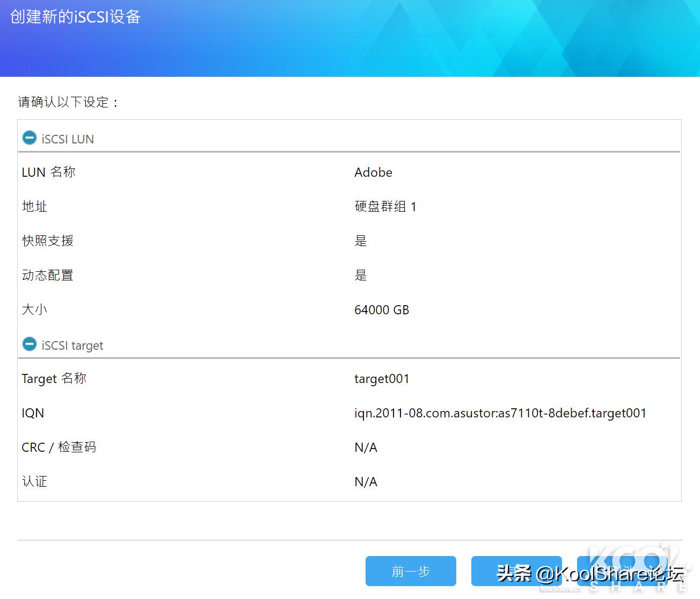Image resolution: width=700 pixels, height=599 pixels.
Task: Select the iSCSI LUN section header
Action: (68, 139)
